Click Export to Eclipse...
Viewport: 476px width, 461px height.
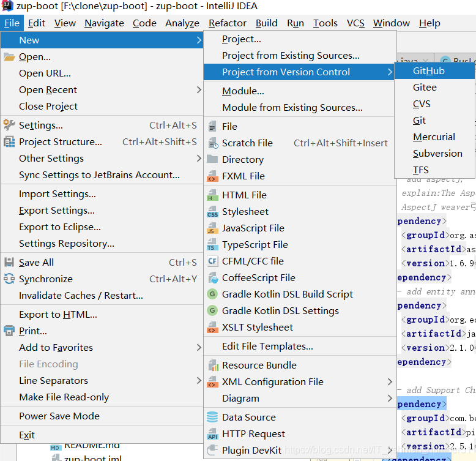102,227
